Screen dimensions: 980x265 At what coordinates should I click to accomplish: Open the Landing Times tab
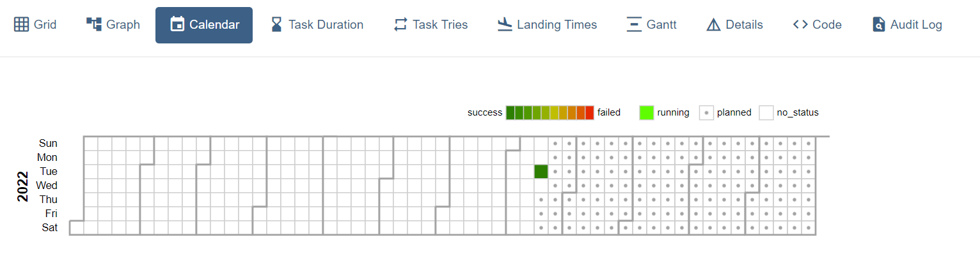pyautogui.click(x=547, y=25)
